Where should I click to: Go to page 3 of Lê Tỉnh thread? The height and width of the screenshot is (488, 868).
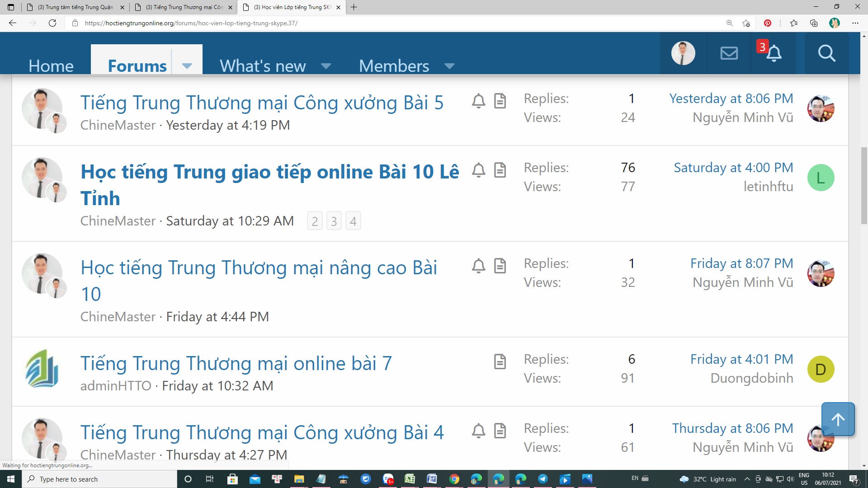tap(334, 221)
